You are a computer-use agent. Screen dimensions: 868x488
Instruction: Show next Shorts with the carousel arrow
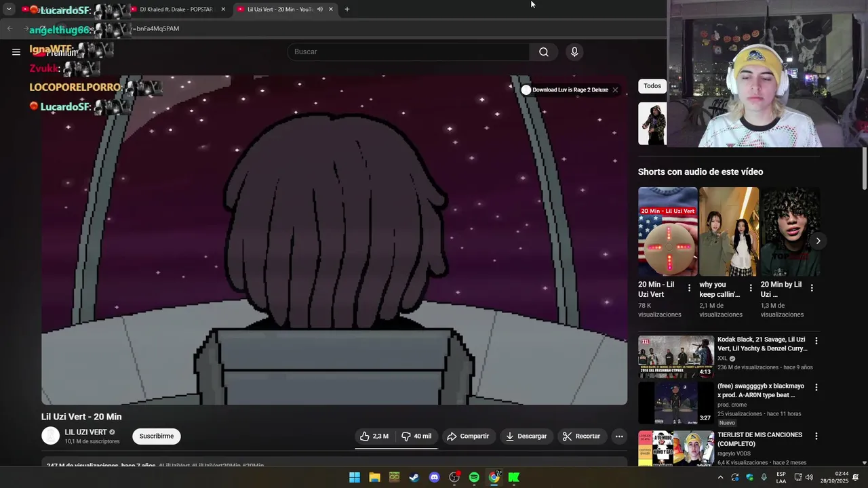(818, 241)
